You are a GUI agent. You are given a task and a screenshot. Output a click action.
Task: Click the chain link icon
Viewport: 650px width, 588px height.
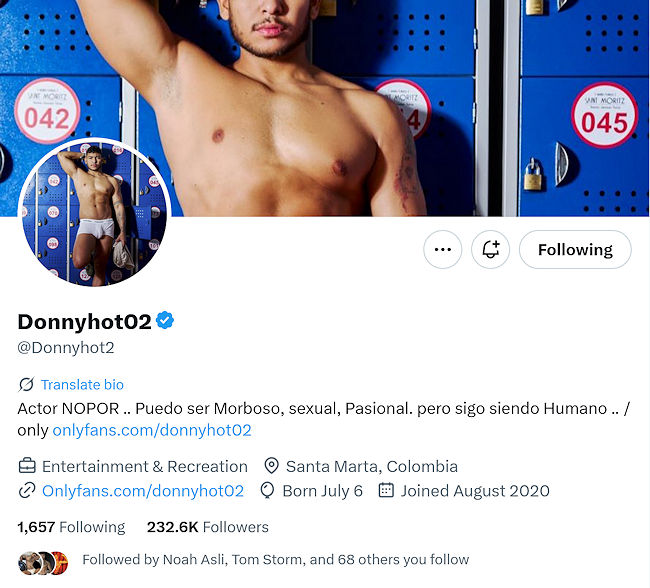(x=27, y=491)
